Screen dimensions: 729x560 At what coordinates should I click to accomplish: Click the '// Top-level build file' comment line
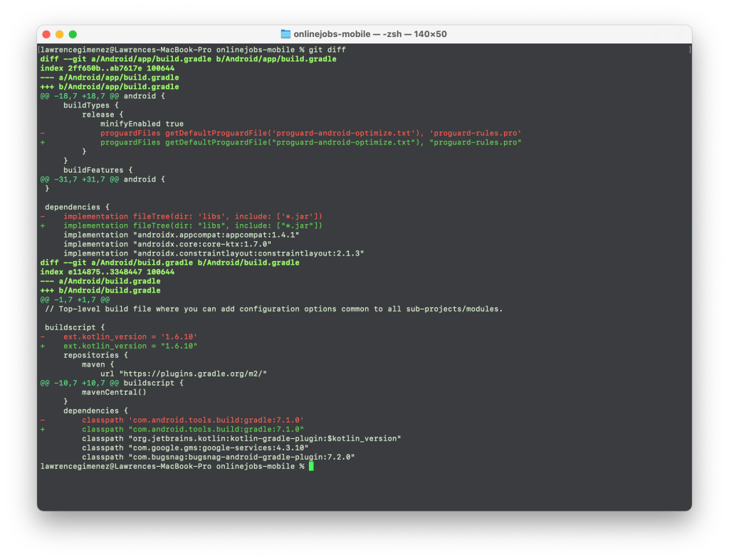tap(273, 309)
